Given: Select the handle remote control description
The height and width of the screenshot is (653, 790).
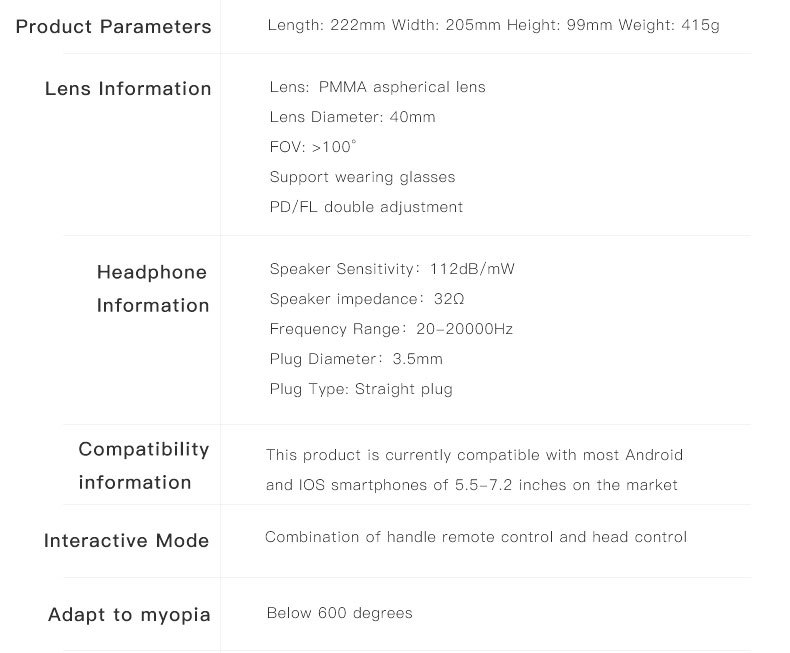Looking at the screenshot, I should point(476,537).
